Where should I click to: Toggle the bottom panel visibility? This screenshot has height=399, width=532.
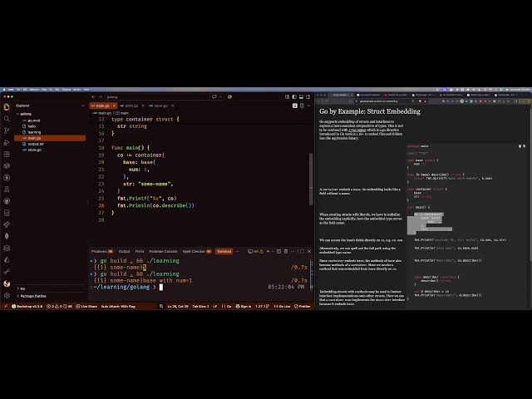tap(301, 97)
